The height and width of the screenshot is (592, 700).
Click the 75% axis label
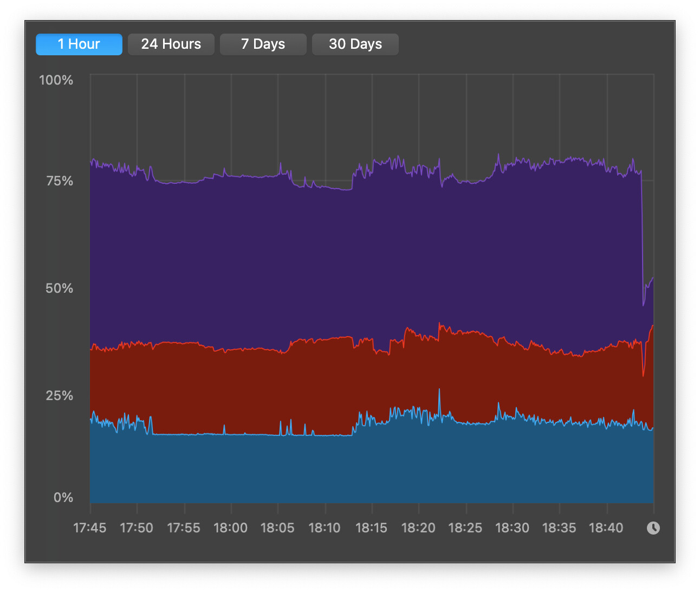(x=60, y=181)
